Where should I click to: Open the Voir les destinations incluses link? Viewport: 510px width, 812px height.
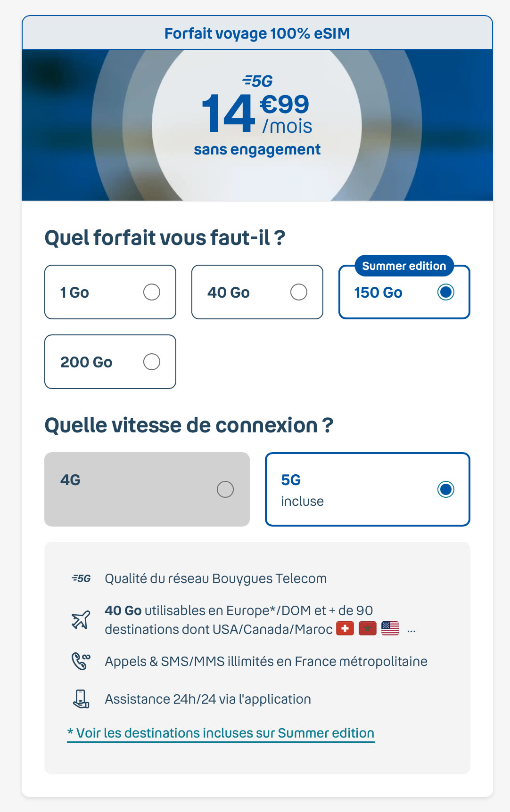point(221,733)
